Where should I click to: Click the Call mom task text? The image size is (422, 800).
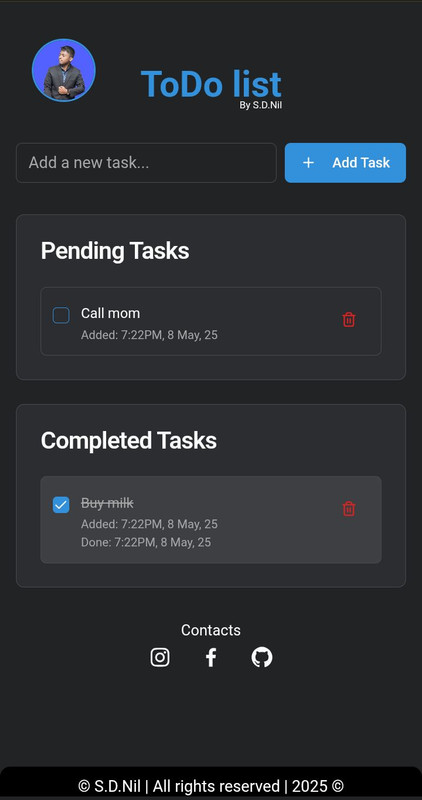[110, 313]
